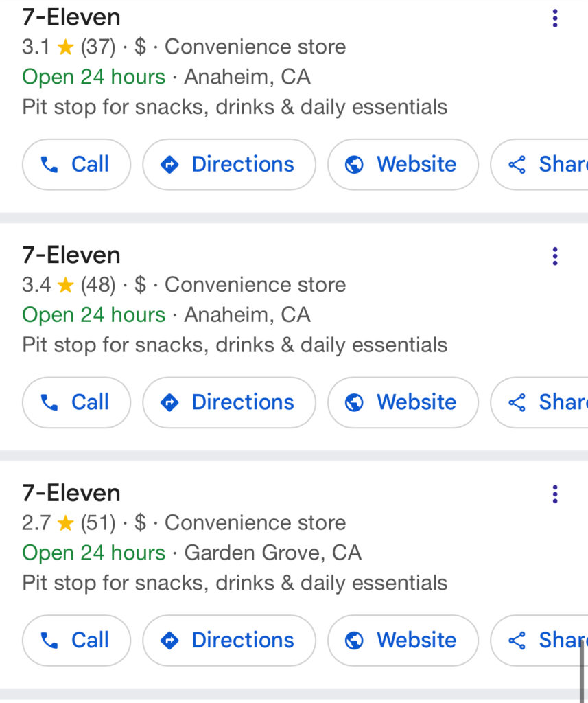588x703 pixels.
Task: Open the 7-Eleven listing with 37 reviews
Action: click(71, 16)
